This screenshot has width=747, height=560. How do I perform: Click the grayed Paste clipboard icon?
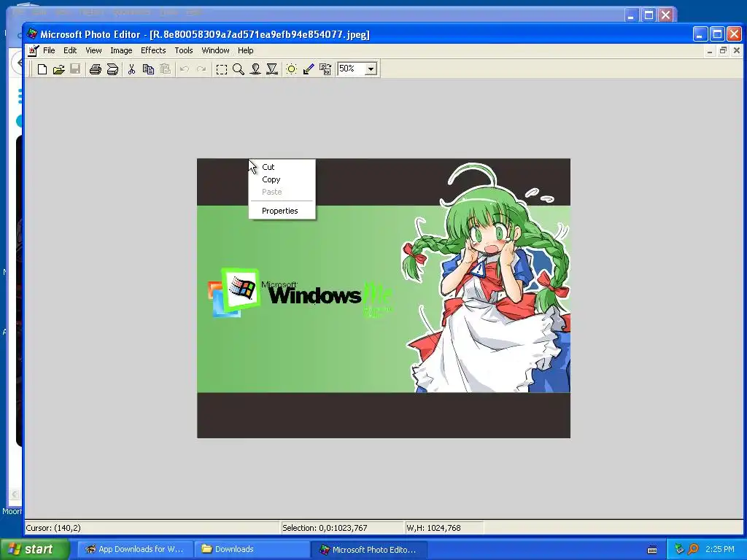[165, 69]
